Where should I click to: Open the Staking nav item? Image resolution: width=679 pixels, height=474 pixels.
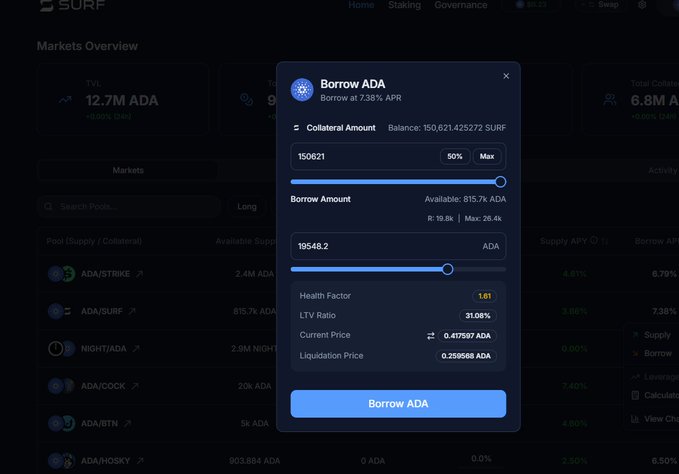(404, 5)
